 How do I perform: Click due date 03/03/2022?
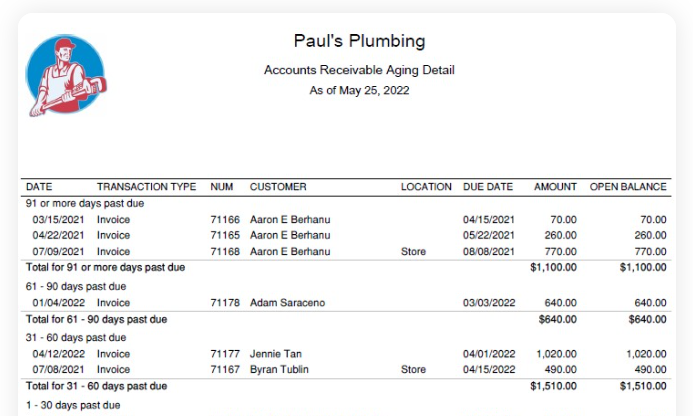pyautogui.click(x=489, y=303)
